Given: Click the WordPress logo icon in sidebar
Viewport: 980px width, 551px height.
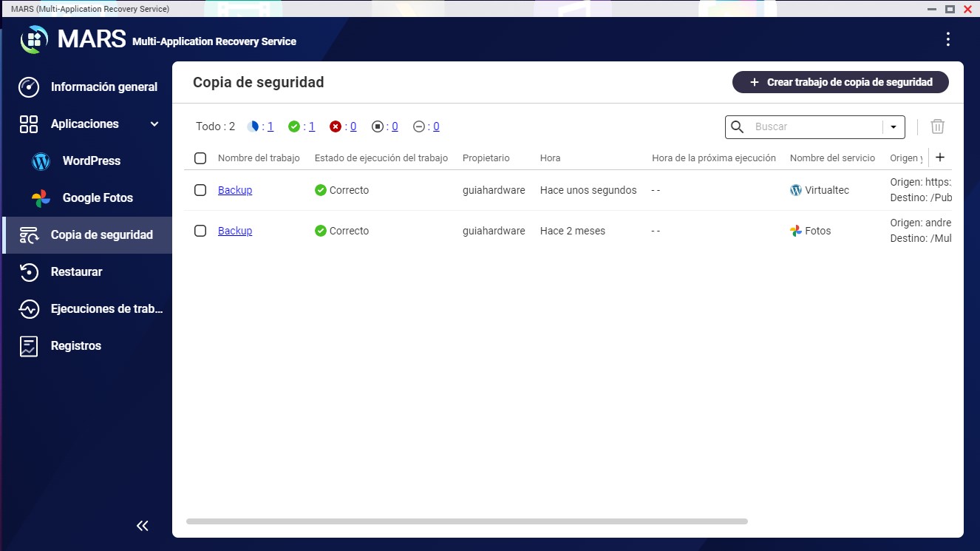Looking at the screenshot, I should coord(41,161).
